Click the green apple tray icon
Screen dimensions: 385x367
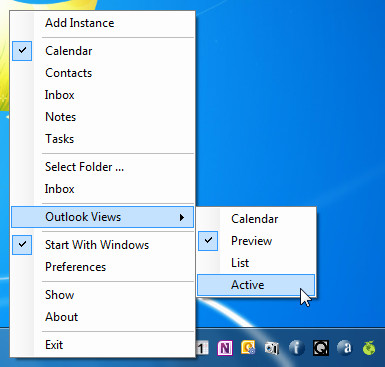pos(369,348)
